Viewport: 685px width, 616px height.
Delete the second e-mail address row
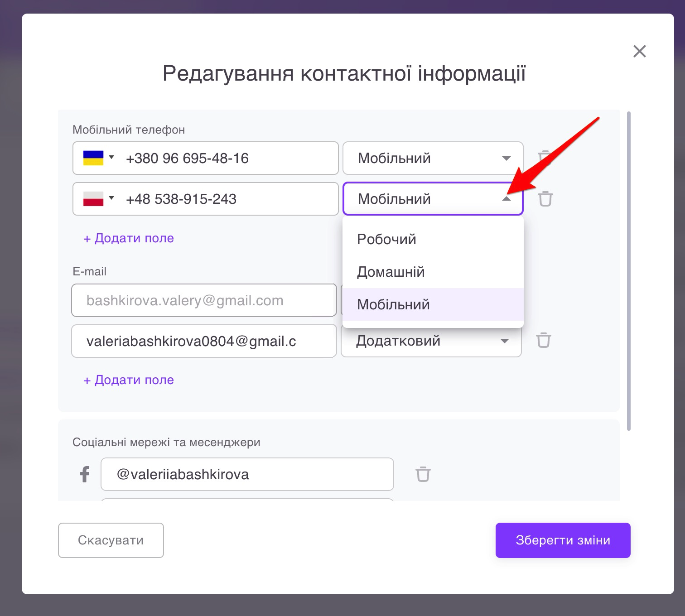pyautogui.click(x=543, y=341)
